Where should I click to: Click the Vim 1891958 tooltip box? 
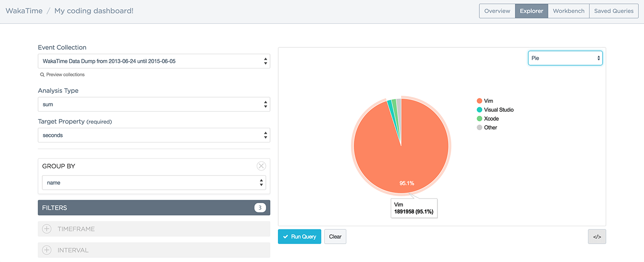pyautogui.click(x=414, y=208)
